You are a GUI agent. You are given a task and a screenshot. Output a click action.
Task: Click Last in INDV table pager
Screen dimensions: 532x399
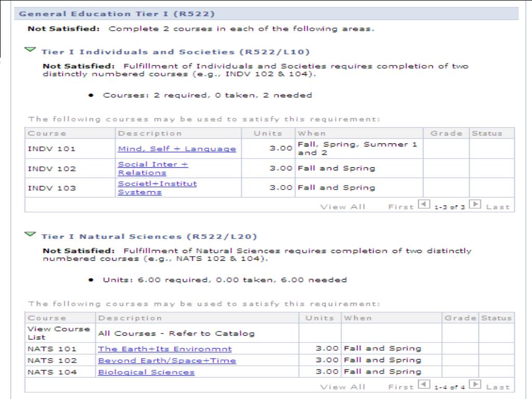(498, 207)
